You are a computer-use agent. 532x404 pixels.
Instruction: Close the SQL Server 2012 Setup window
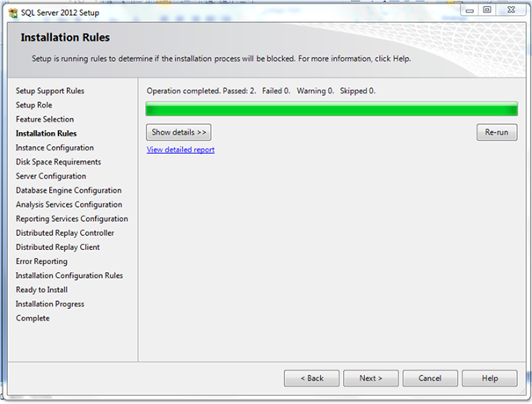511,11
